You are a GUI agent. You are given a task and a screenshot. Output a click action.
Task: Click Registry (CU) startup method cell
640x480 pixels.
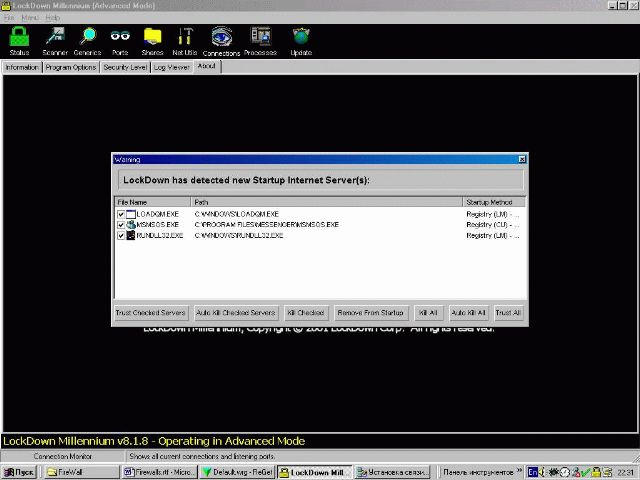click(492, 225)
